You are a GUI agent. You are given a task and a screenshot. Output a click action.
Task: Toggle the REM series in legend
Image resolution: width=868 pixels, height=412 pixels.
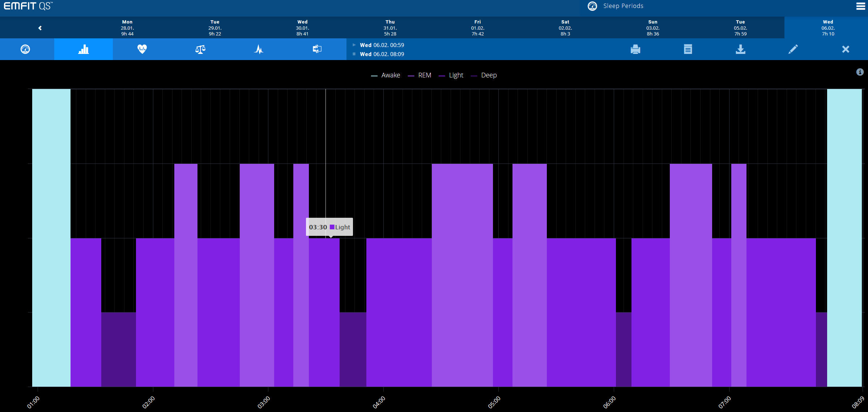click(424, 75)
